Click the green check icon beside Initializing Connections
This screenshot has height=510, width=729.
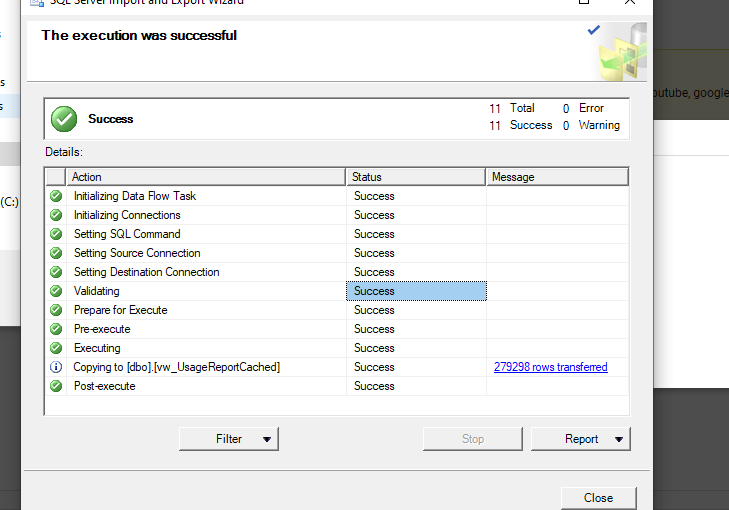(56, 215)
